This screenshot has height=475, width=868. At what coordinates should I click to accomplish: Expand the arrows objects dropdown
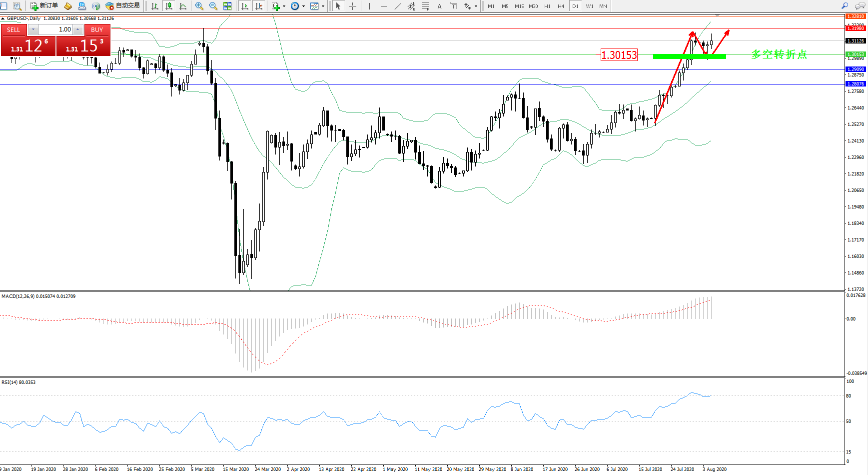click(476, 6)
